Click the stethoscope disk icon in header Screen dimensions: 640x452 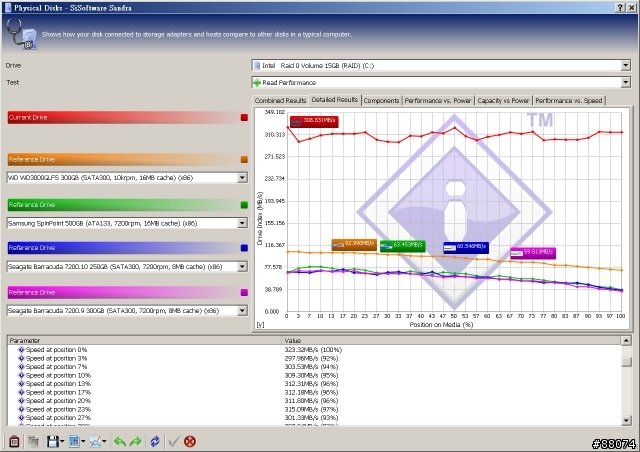pos(22,34)
